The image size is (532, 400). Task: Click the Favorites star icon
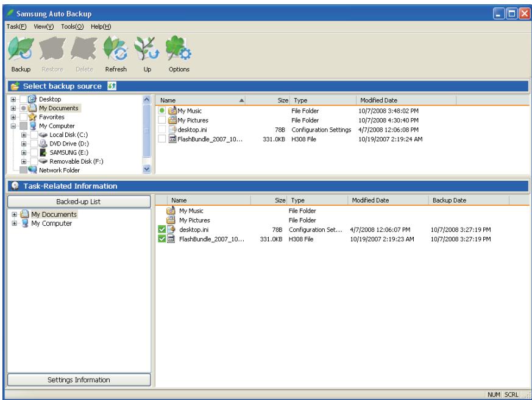click(32, 117)
